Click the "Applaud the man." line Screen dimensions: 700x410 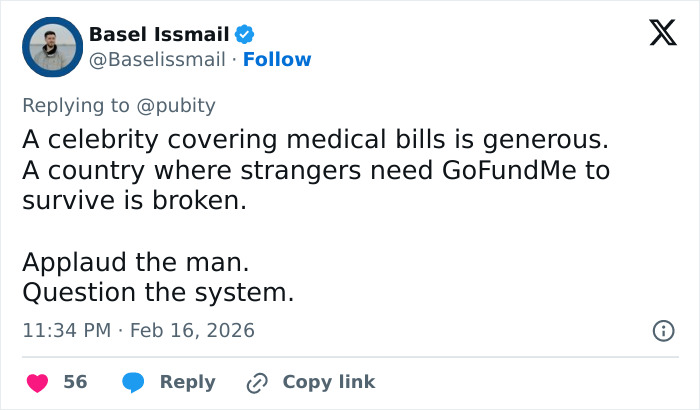135,265
